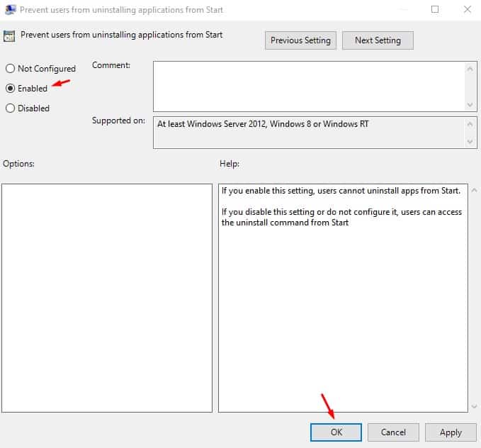Confirm with the OK button
481x448 pixels.
pyautogui.click(x=336, y=432)
